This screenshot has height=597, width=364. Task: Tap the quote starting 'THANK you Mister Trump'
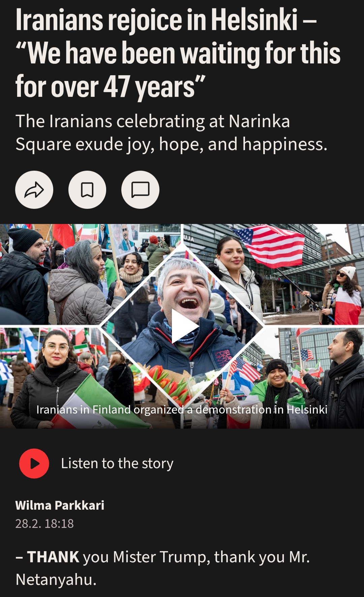click(x=162, y=568)
